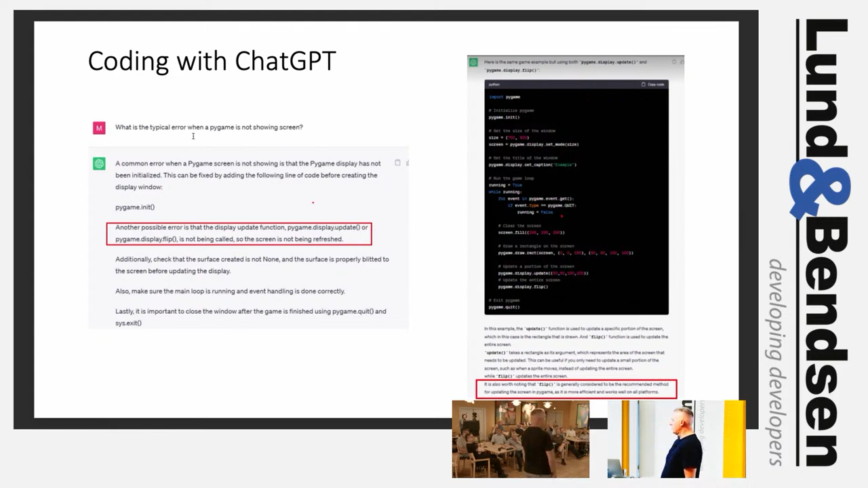Click the line 'Also, make sure the main loop is running'
This screenshot has width=868, height=488.
coord(230,291)
